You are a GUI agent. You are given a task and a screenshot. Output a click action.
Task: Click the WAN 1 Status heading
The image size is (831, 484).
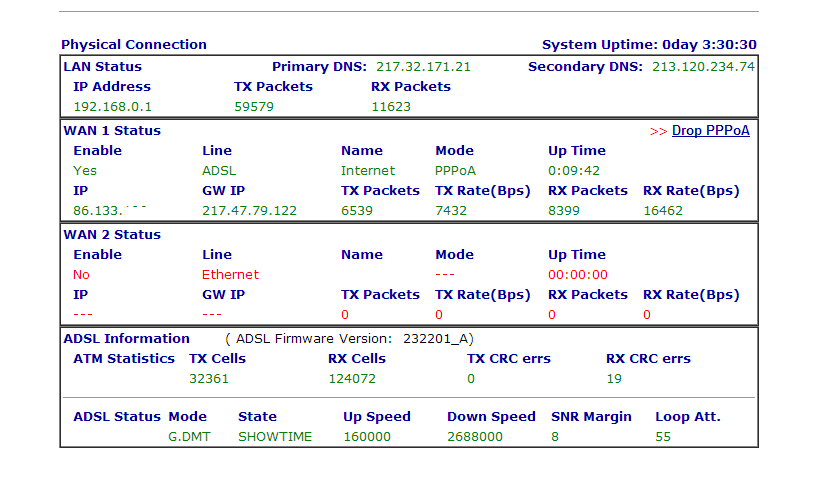coord(112,131)
